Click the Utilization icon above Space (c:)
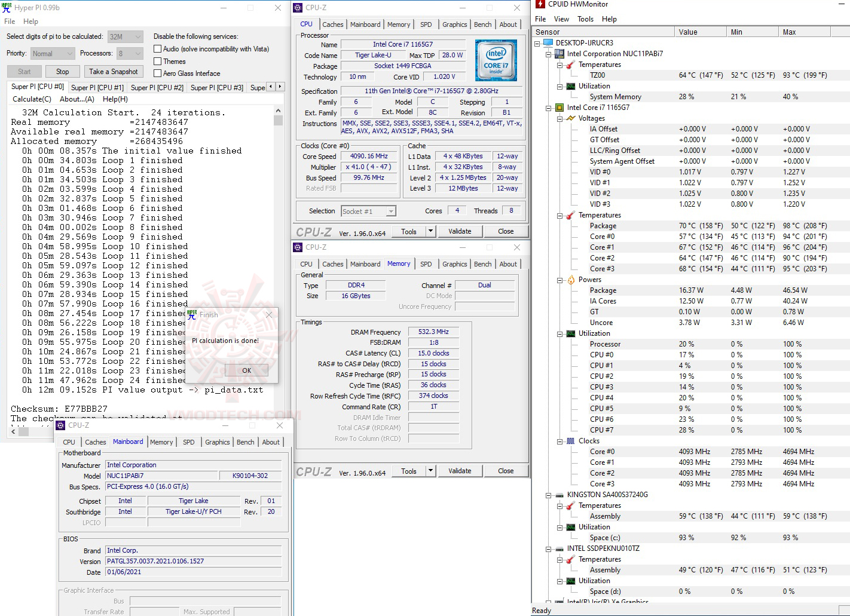This screenshot has width=850, height=616. pos(570,527)
